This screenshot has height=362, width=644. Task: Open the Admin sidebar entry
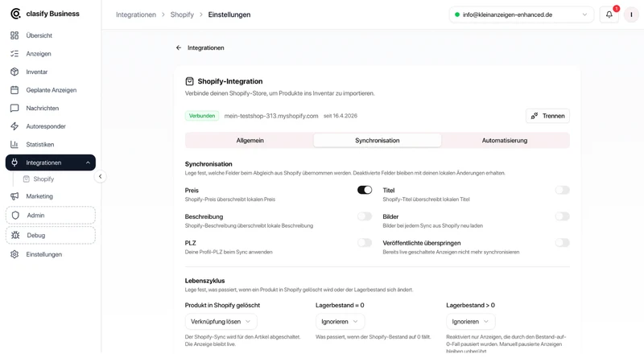(x=51, y=215)
